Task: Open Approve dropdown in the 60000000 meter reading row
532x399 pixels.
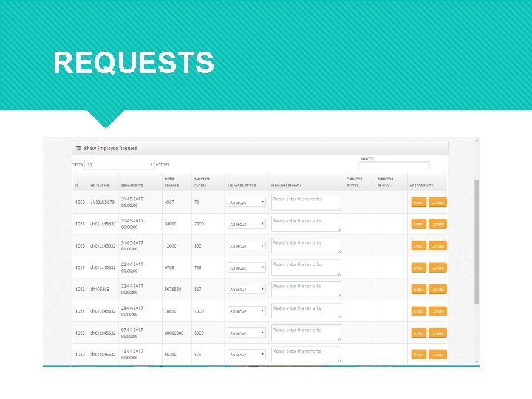Action: [x=246, y=332]
